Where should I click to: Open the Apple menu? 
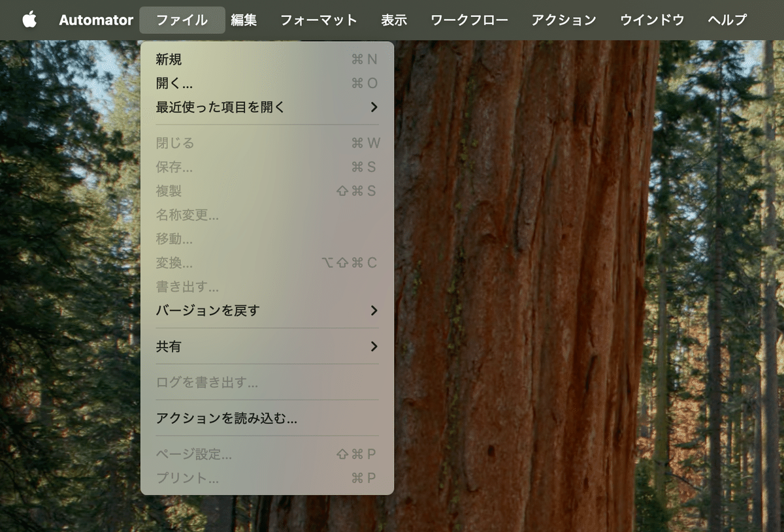(29, 20)
